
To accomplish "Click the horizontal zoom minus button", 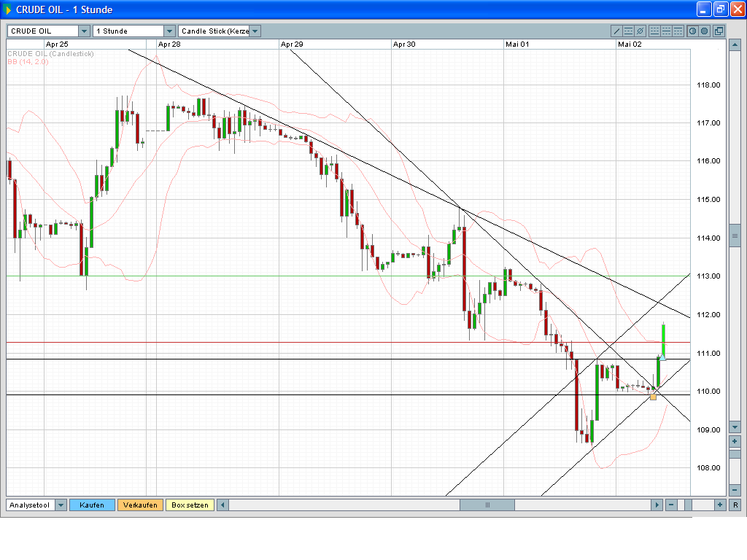I will (x=671, y=505).
